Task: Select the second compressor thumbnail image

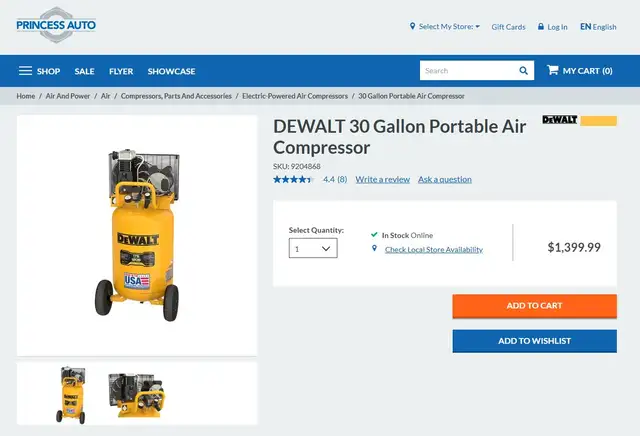Action: [x=136, y=394]
